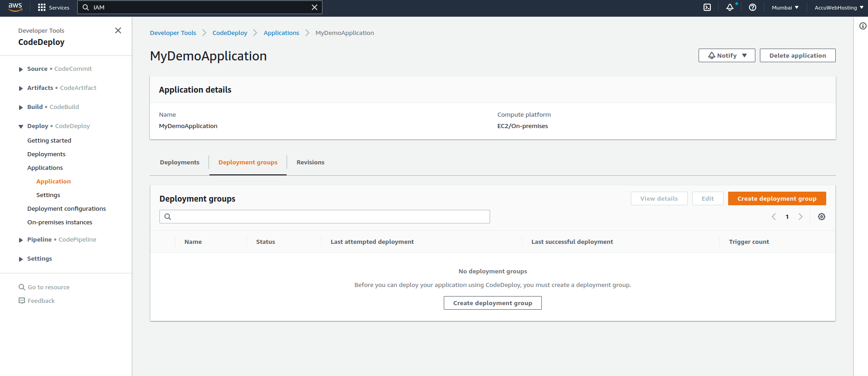Select page number 1
Image resolution: width=868 pixels, height=376 pixels.
787,217
